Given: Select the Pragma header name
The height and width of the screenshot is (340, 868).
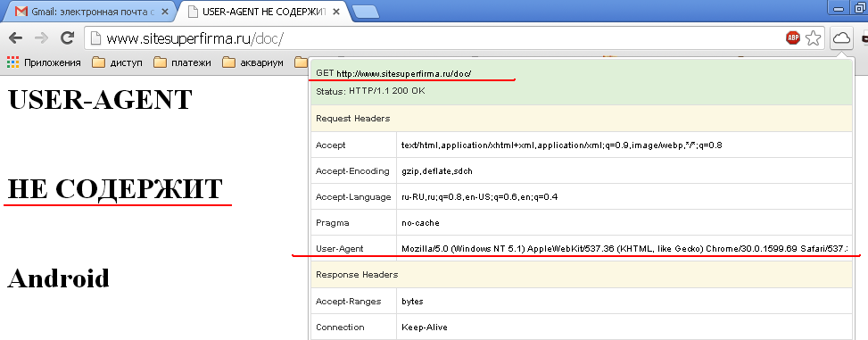Looking at the screenshot, I should [332, 223].
